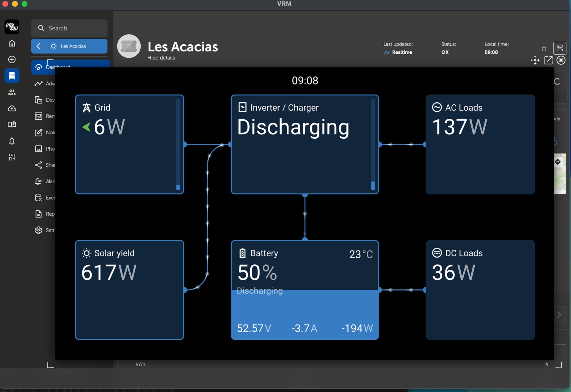
Task: Open the users group sidebar icon
Action: coord(12,92)
